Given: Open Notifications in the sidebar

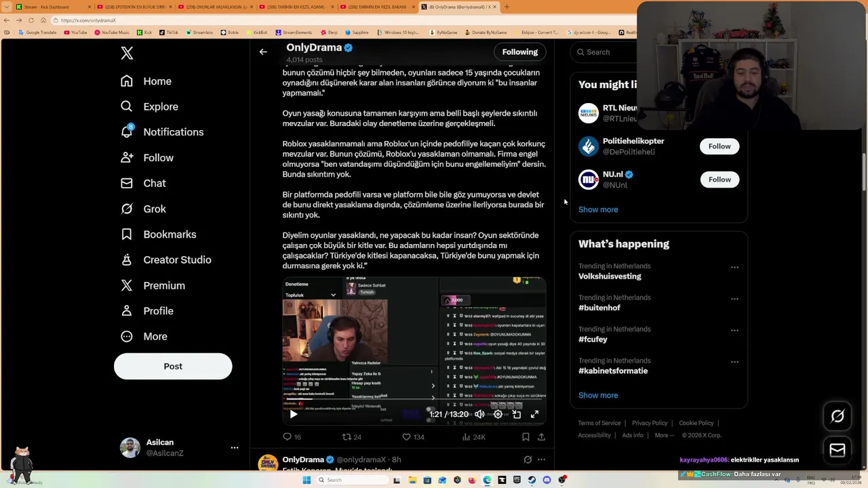Looking at the screenshot, I should tap(161, 132).
